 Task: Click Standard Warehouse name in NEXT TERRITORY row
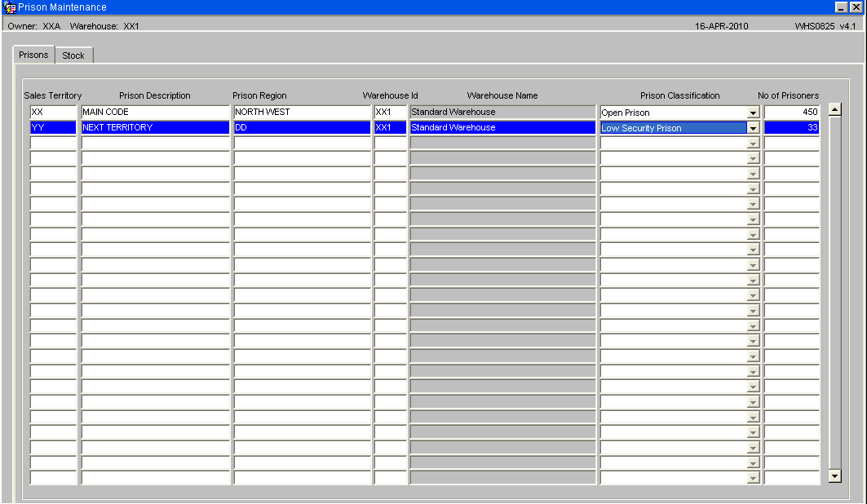502,128
